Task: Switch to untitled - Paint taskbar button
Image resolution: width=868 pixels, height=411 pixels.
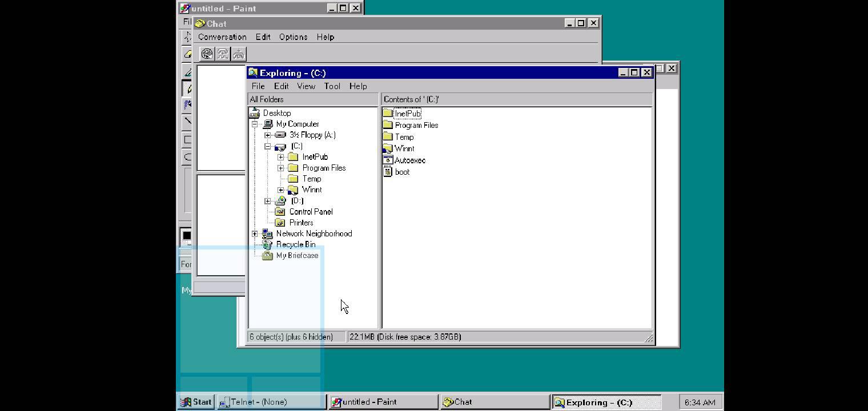Action: click(x=383, y=402)
